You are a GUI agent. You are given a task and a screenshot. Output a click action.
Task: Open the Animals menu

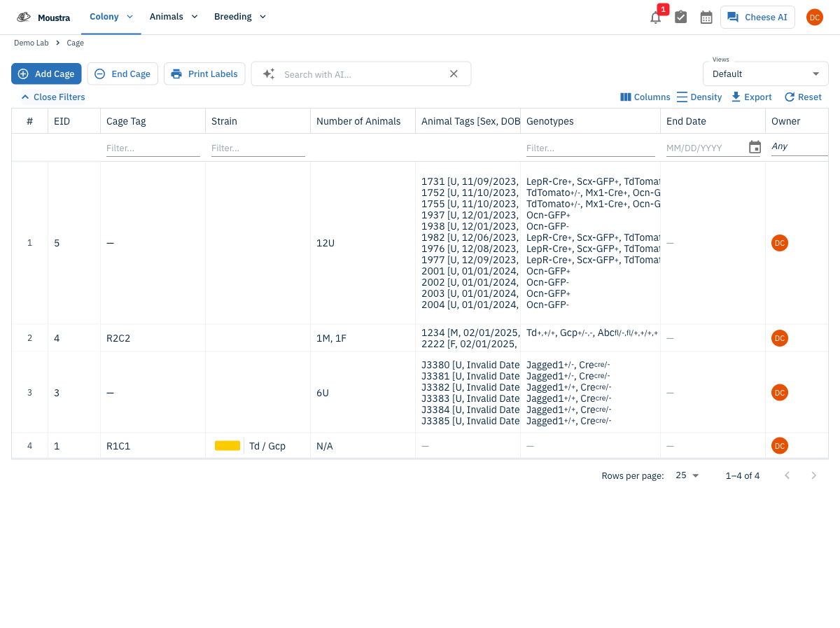point(174,17)
